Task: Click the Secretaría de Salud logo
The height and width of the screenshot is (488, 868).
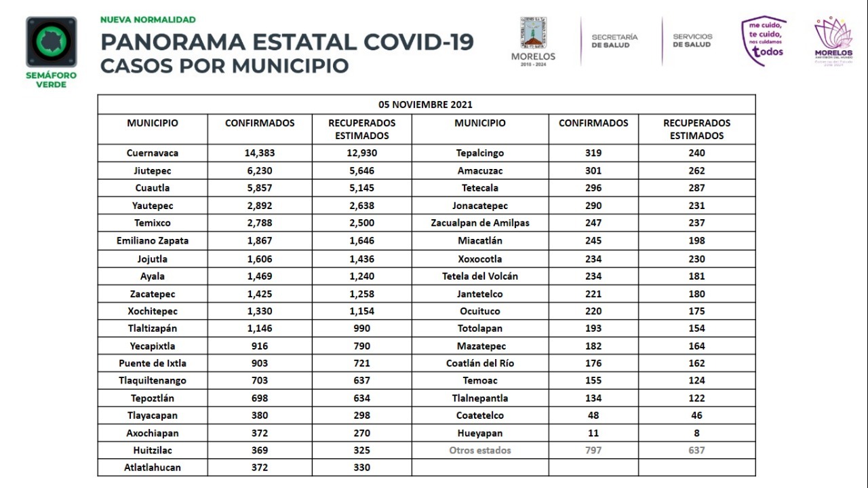Action: (614, 41)
